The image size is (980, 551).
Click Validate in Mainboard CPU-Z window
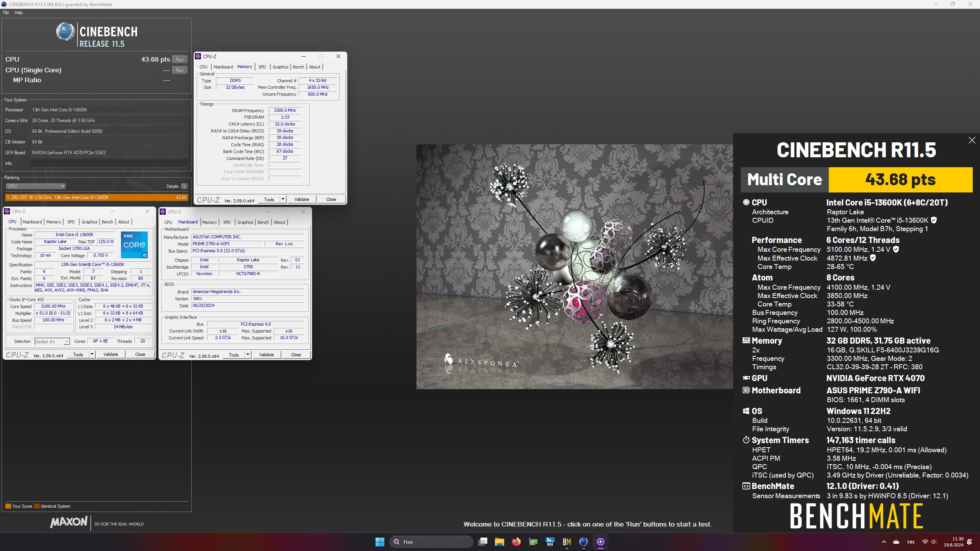266,355
